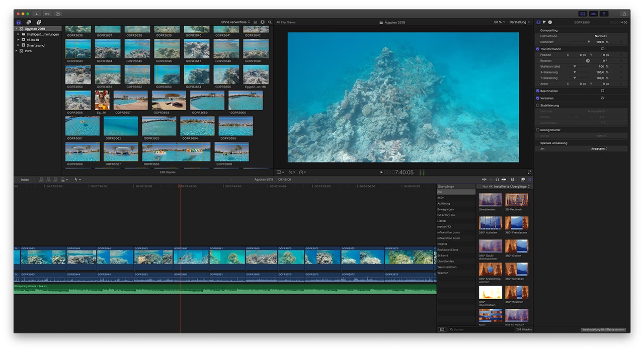This screenshot has height=351, width=644.
Task: Switch to the info inspector icon
Action: (550, 22)
